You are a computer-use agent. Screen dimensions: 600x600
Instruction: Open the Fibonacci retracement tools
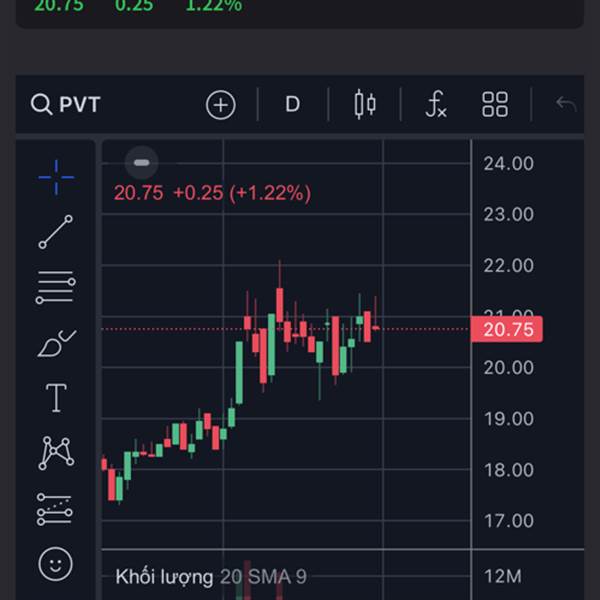click(56, 288)
